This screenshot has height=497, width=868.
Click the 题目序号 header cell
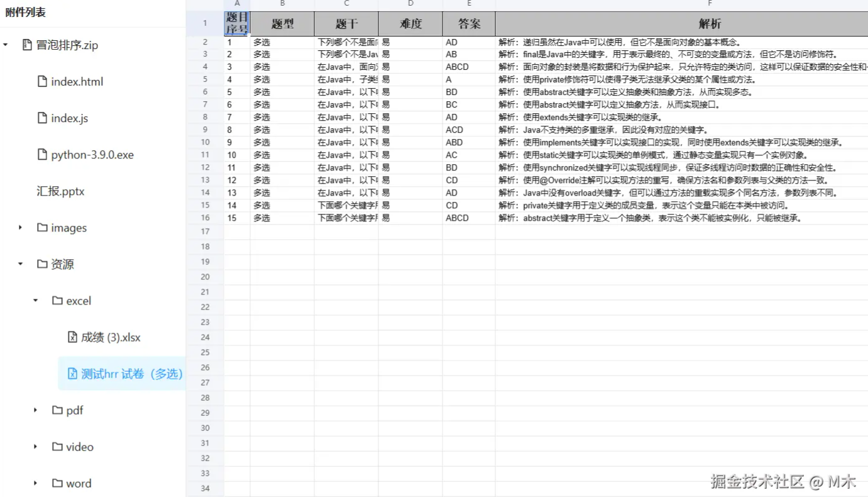237,24
